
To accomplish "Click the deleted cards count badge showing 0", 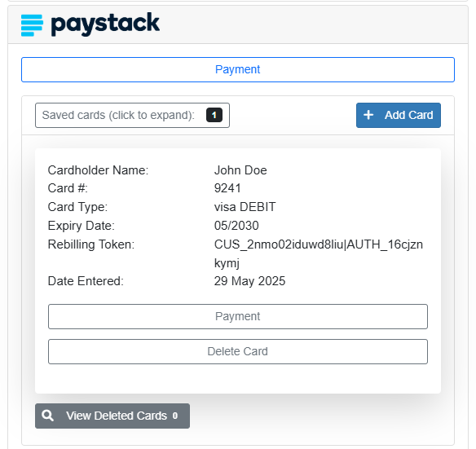I will tap(175, 416).
